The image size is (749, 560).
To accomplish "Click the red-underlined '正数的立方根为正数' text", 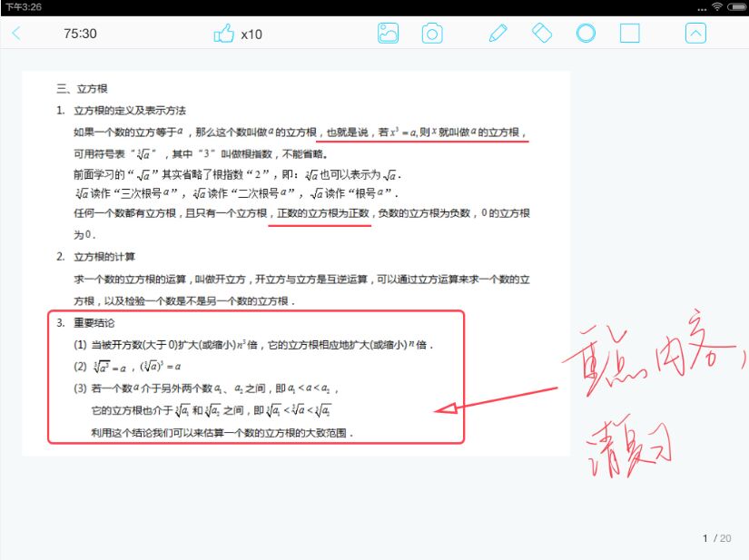I will click(x=320, y=213).
